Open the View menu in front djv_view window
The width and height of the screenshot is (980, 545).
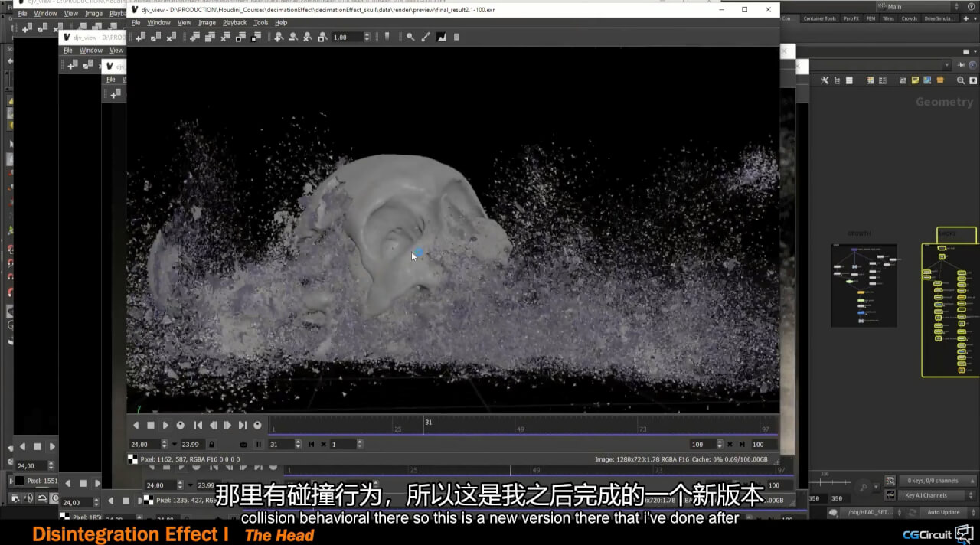click(x=185, y=23)
